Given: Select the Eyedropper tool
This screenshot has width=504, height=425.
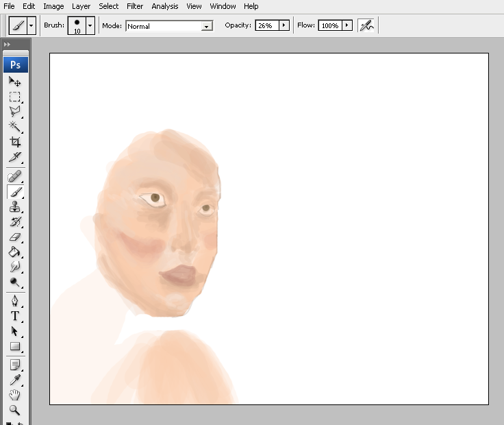Looking at the screenshot, I should [x=14, y=380].
